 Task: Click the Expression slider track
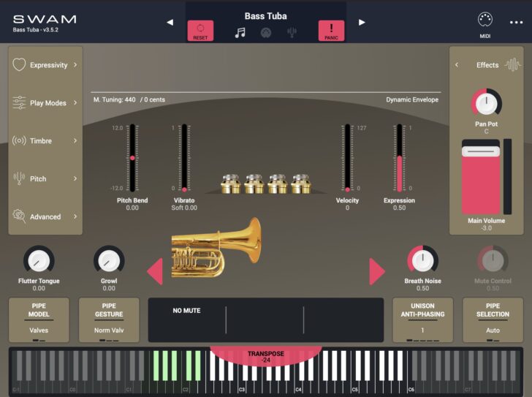point(399,157)
